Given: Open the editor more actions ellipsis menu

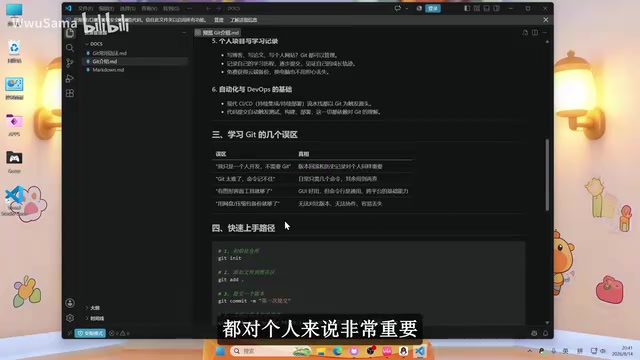Looking at the screenshot, I should point(544,33).
